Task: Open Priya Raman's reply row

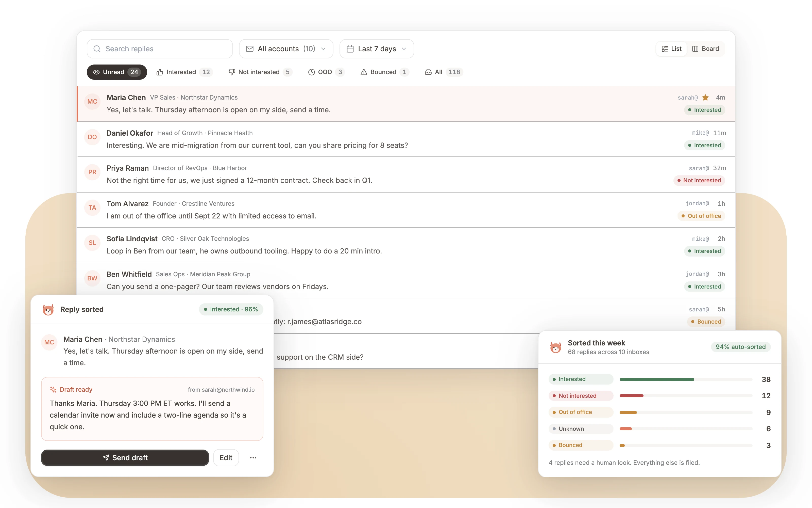Action: (406, 174)
